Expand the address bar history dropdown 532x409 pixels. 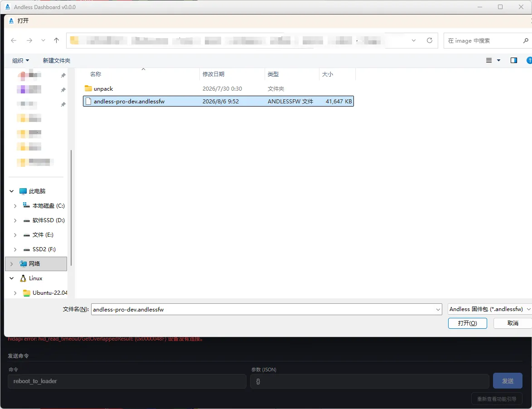[414, 40]
